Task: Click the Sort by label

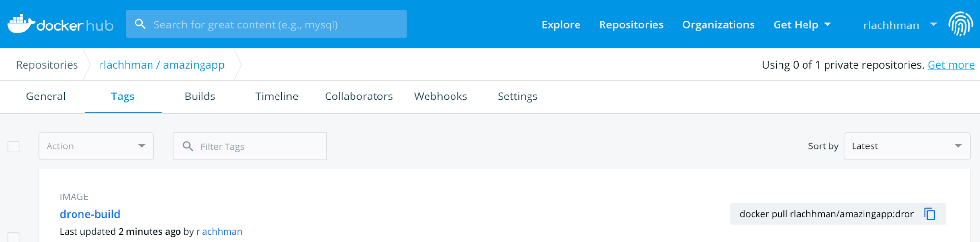Action: (x=823, y=146)
